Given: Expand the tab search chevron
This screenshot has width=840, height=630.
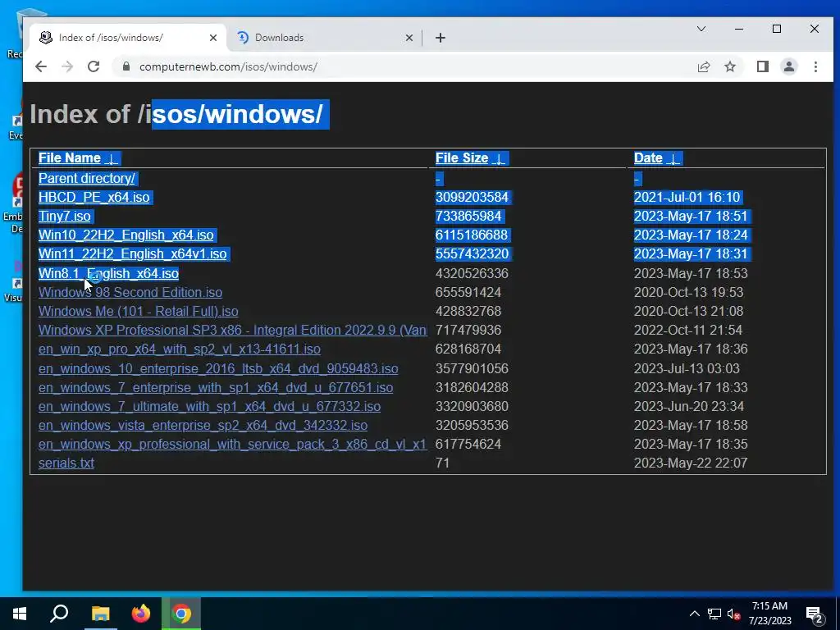Looking at the screenshot, I should [701, 29].
